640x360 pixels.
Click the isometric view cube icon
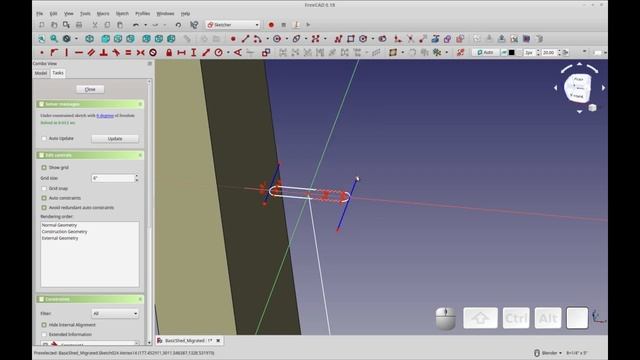89,39
